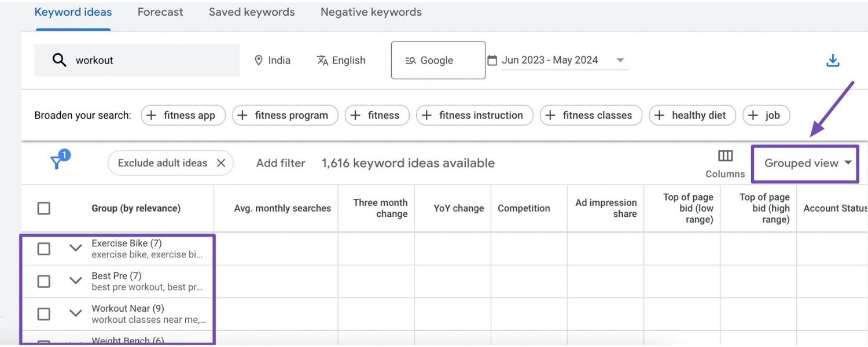The height and width of the screenshot is (347, 868).
Task: Check the select-all checkbox in the table header
Action: point(43,208)
